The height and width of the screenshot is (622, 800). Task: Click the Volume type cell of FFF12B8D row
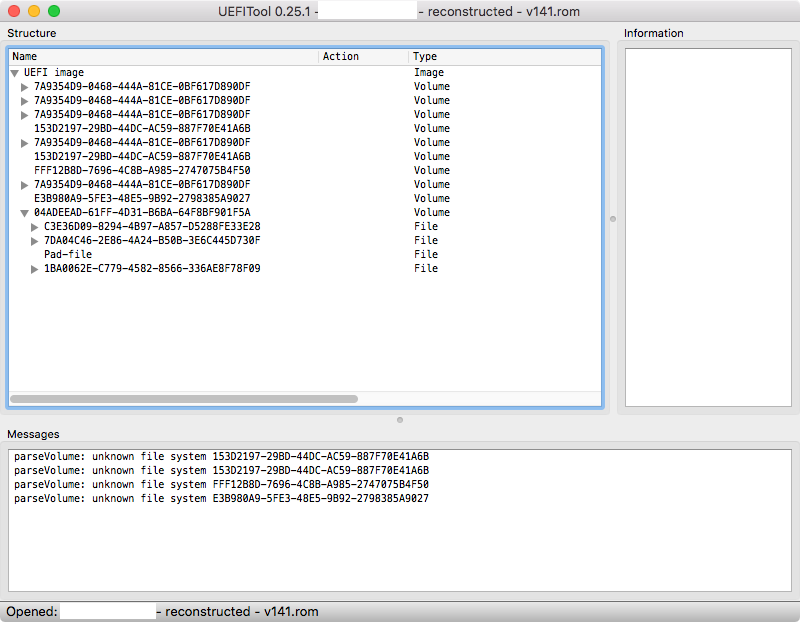[432, 170]
